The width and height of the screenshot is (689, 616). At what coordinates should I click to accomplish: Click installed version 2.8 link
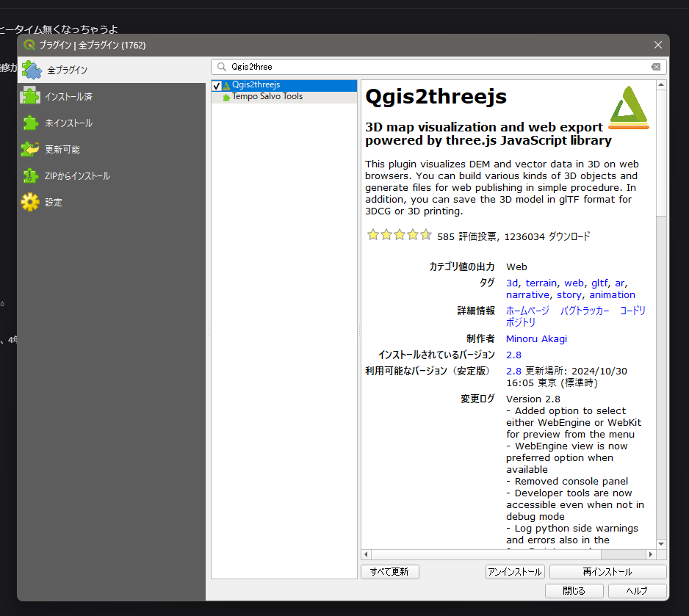[513, 355]
